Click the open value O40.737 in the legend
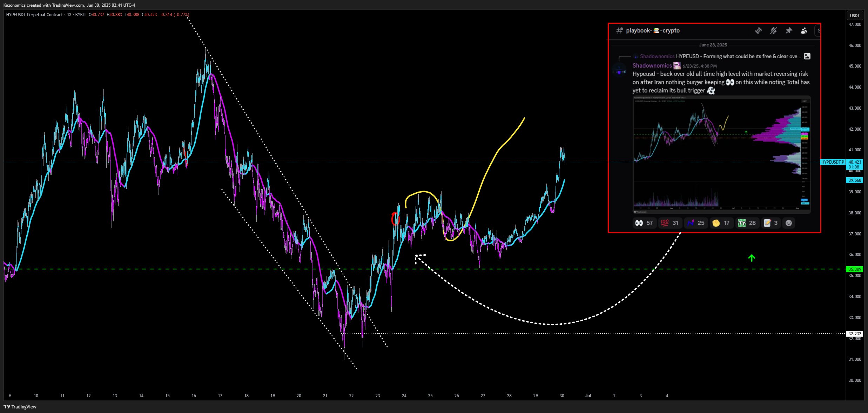 point(96,15)
